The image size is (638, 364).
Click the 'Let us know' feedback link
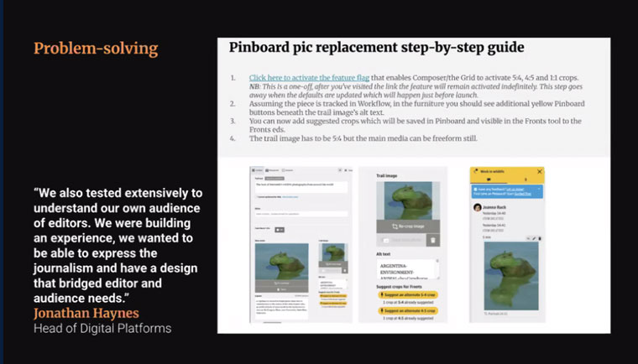click(x=515, y=189)
